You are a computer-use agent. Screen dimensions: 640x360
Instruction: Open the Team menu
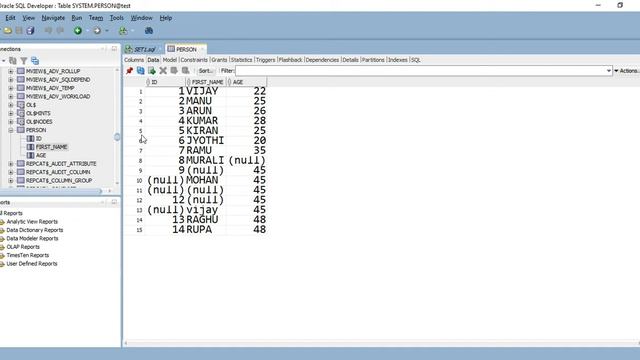[x=96, y=18]
